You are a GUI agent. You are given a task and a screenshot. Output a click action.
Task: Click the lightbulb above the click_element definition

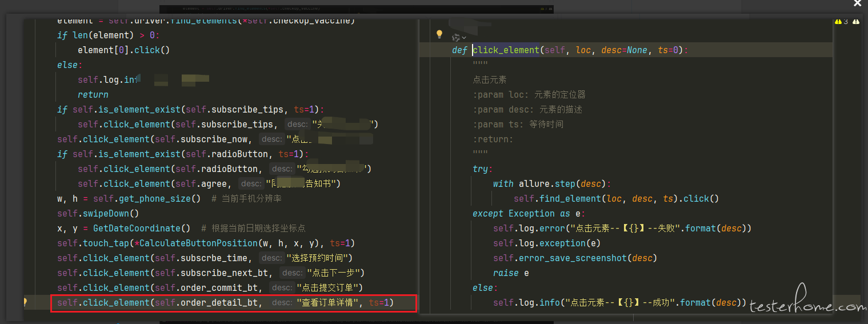(439, 34)
